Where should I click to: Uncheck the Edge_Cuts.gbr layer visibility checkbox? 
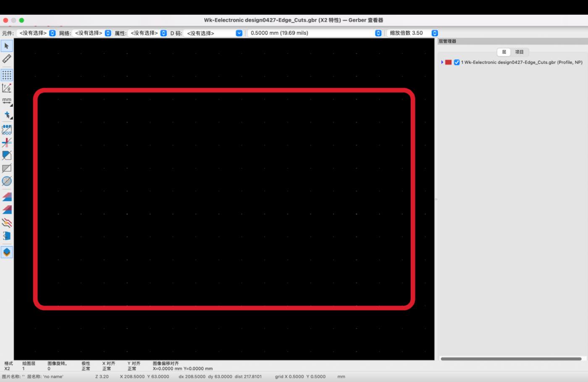457,62
